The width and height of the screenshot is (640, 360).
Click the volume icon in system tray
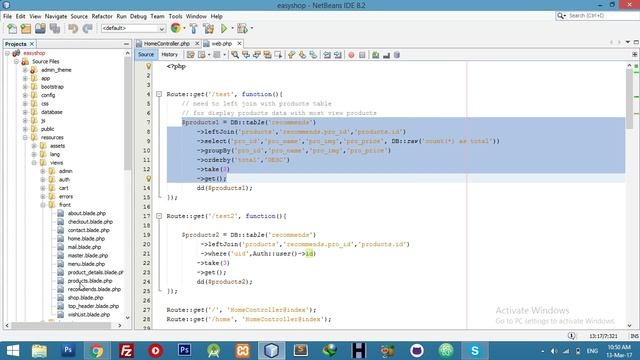(x=554, y=351)
